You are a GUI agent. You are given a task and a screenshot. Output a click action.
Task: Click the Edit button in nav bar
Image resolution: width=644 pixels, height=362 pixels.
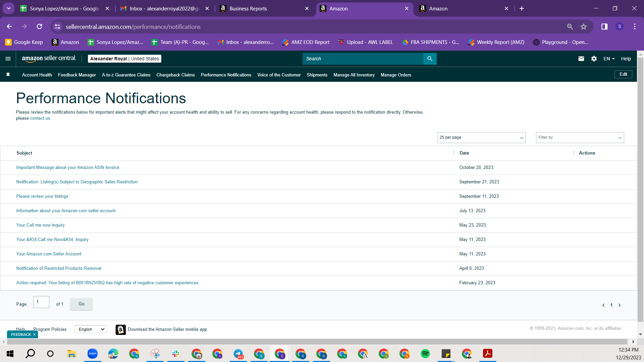623,74
